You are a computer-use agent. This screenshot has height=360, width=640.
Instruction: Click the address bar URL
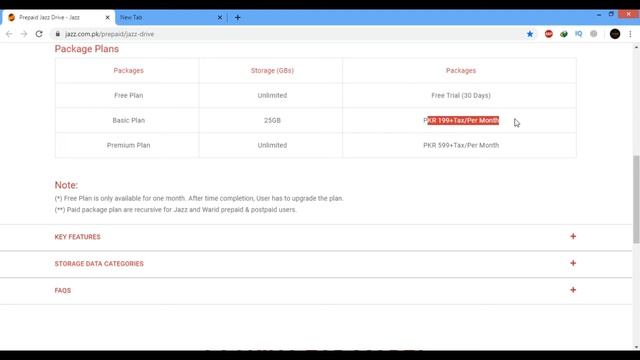click(x=109, y=34)
